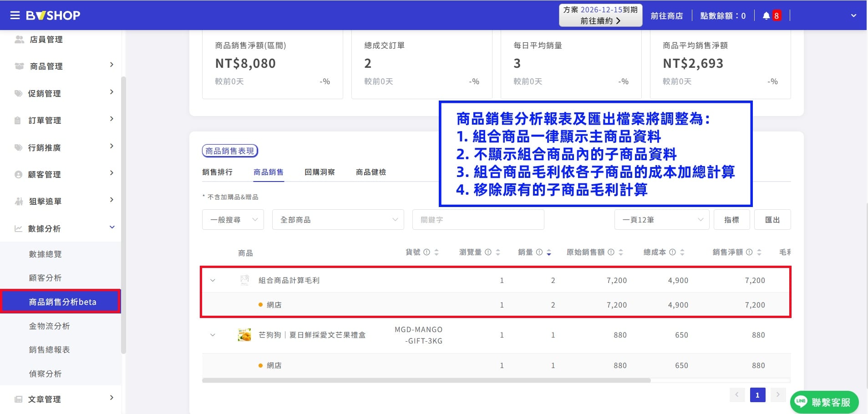Click the horizontal table scrollbar
Screen dimensions: 868x414
[x=426, y=380]
